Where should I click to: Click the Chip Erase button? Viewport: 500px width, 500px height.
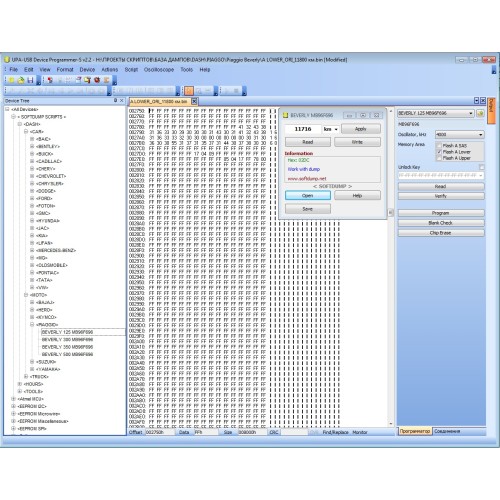pos(441,233)
